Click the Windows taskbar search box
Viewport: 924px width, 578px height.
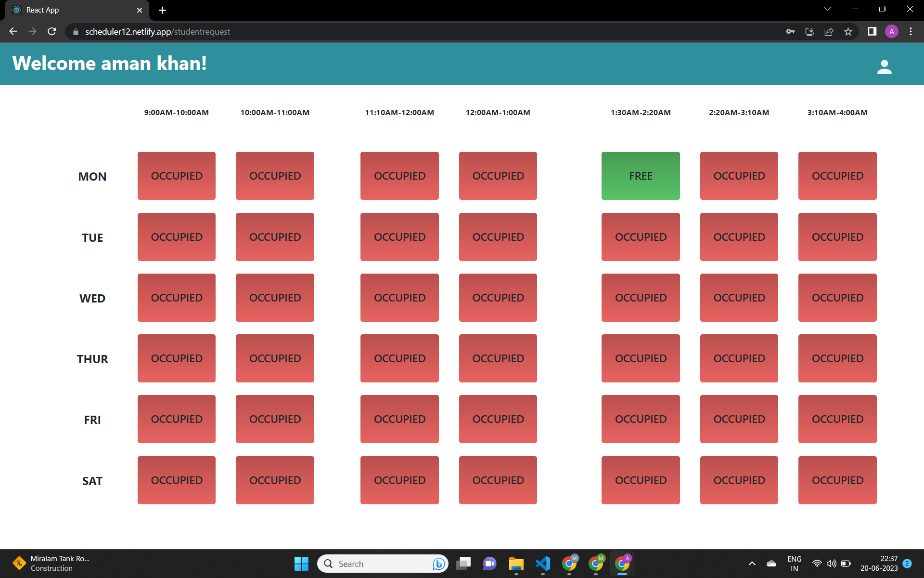tap(382, 564)
